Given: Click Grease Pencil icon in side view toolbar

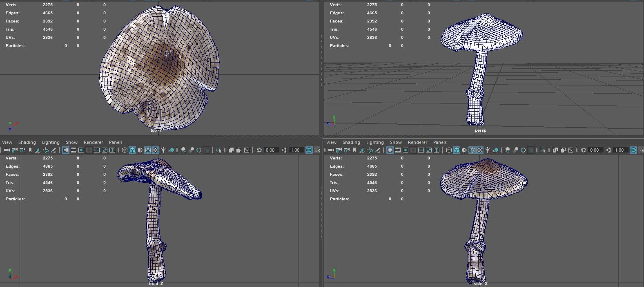Looking at the screenshot, I should tap(377, 150).
